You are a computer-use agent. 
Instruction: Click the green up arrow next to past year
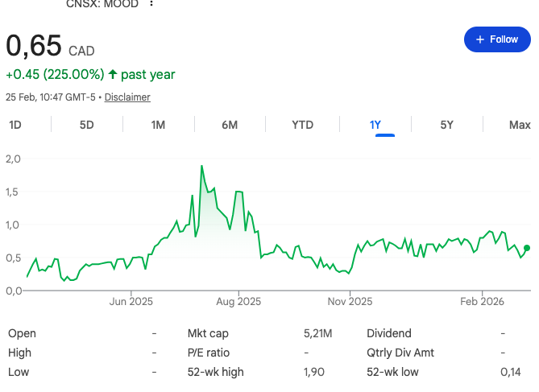(x=113, y=75)
